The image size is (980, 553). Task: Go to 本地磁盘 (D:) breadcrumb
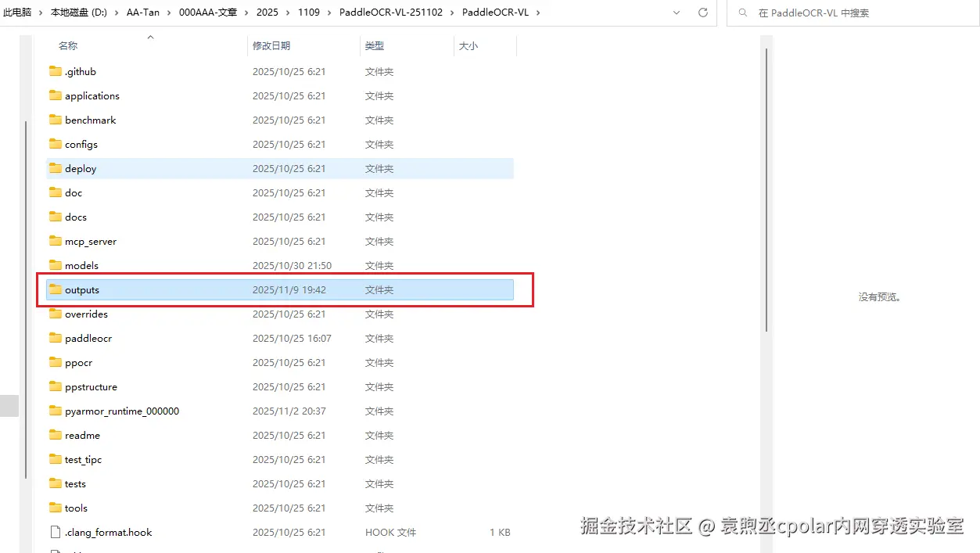79,13
